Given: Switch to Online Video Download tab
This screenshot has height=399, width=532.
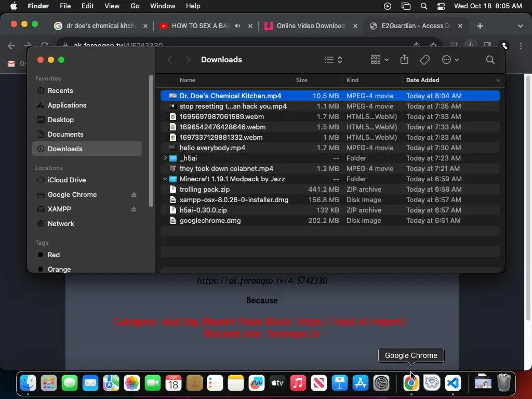Looking at the screenshot, I should 311,26.
